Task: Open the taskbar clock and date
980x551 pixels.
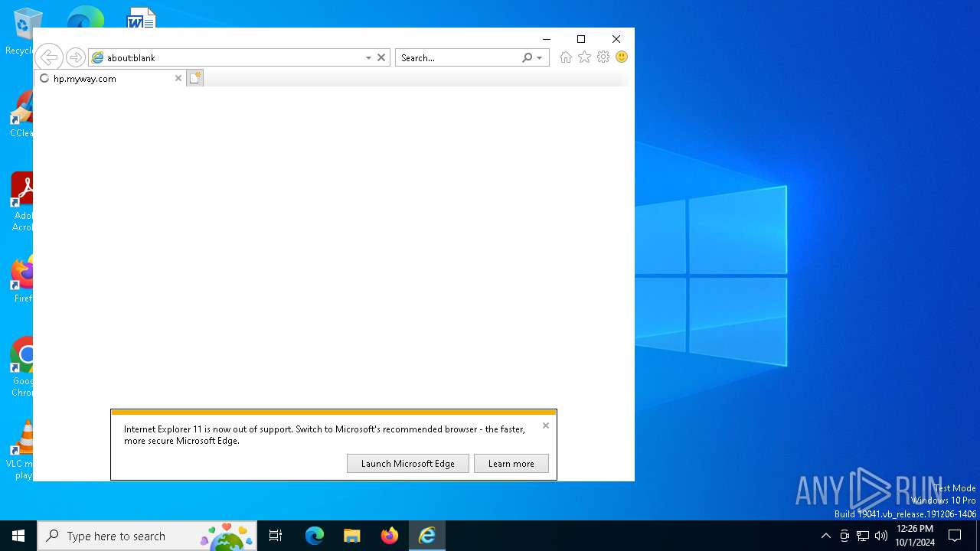Action: [915, 536]
